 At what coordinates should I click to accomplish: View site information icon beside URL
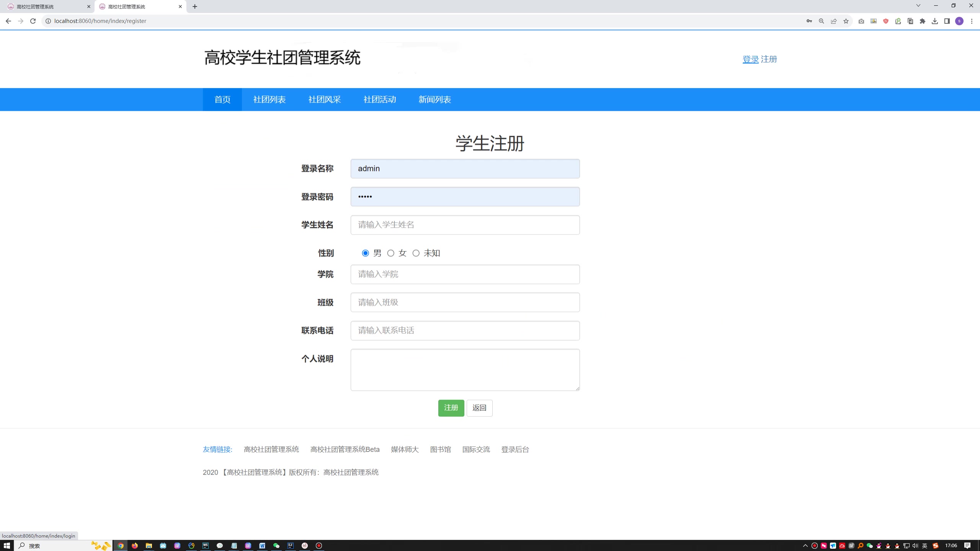[48, 21]
